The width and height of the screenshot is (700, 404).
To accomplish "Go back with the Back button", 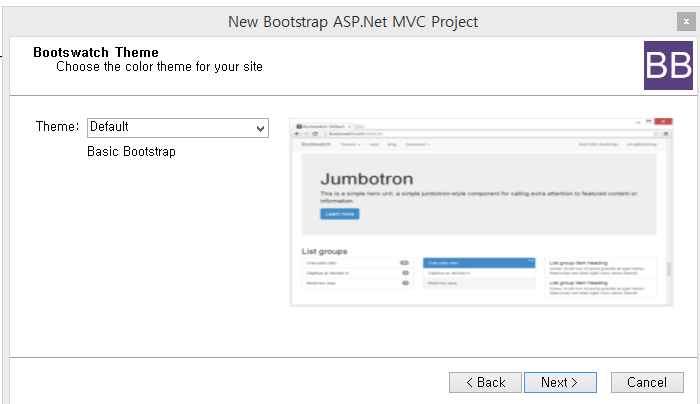I will [485, 382].
